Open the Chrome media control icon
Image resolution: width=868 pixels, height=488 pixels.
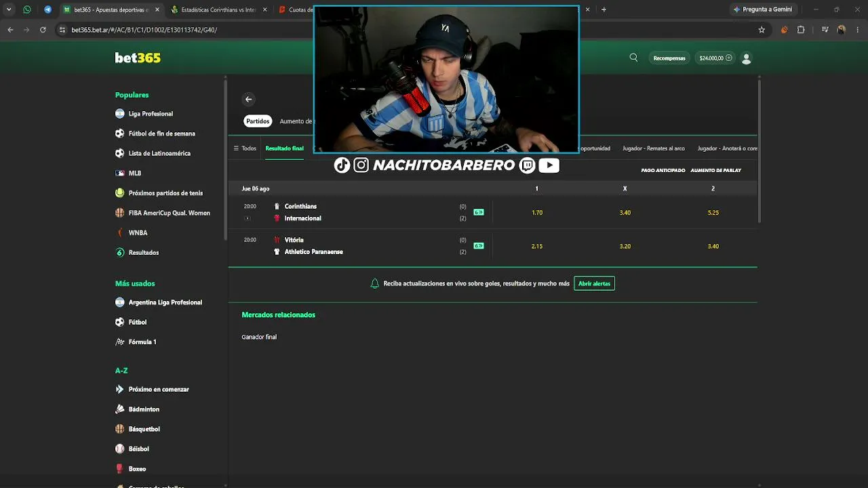click(x=825, y=30)
